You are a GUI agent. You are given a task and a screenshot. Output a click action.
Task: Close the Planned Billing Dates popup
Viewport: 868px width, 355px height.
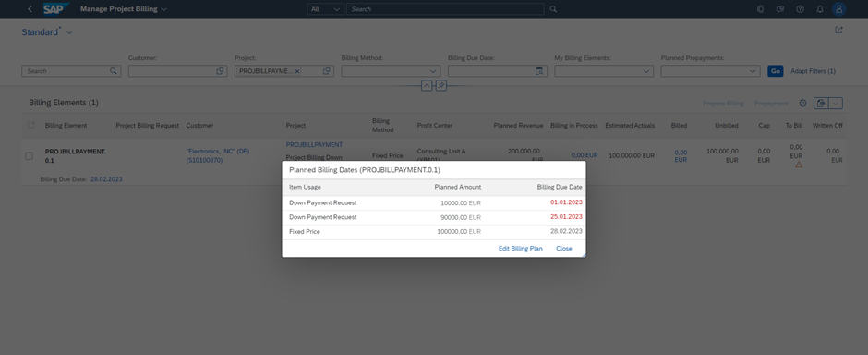564,248
